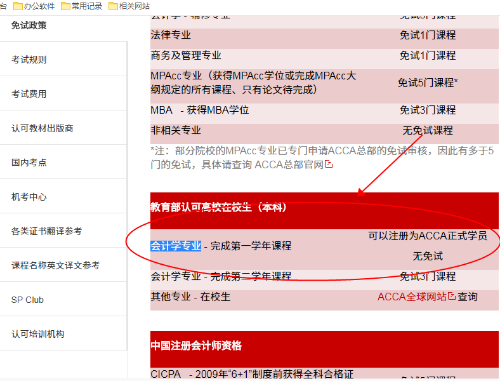Click external link icon beside ACCA全球网站
500x381 pixels.
[x=452, y=296]
